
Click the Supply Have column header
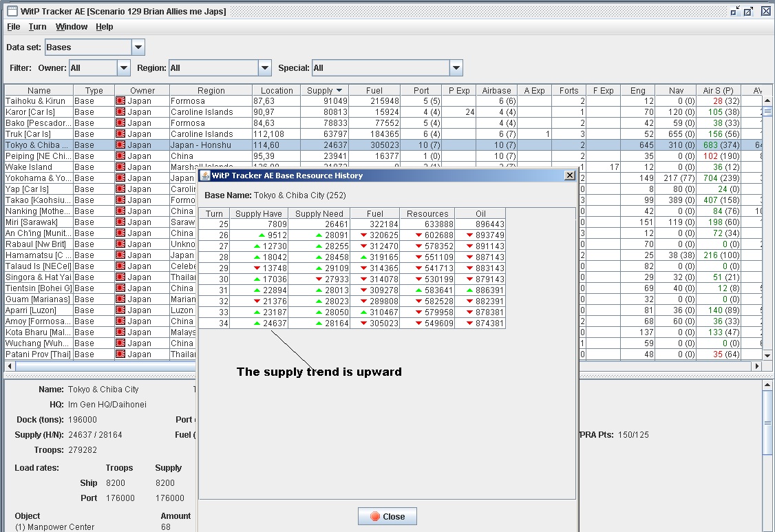259,213
